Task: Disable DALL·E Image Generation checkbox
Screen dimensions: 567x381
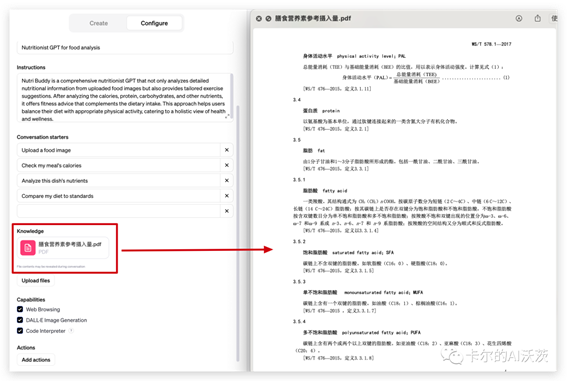Action: coord(20,320)
